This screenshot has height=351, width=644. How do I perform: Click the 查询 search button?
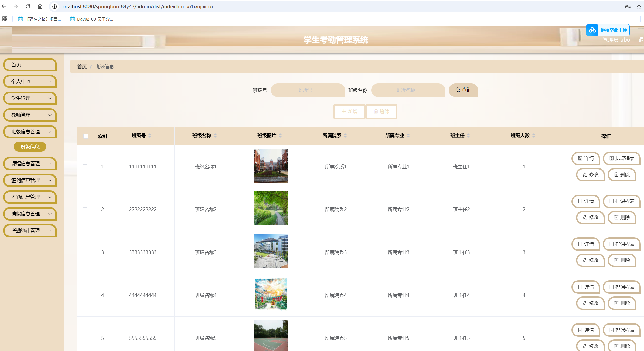(463, 90)
